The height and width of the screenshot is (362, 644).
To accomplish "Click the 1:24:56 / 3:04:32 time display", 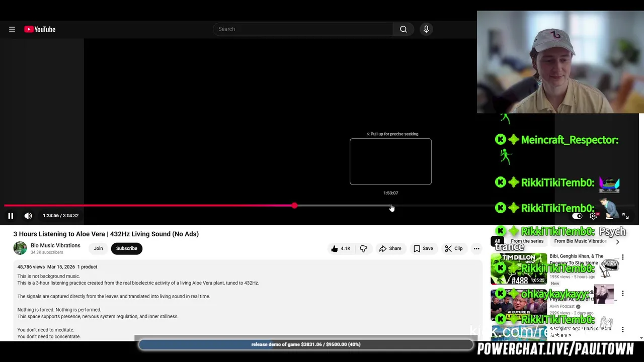I will click(x=60, y=216).
